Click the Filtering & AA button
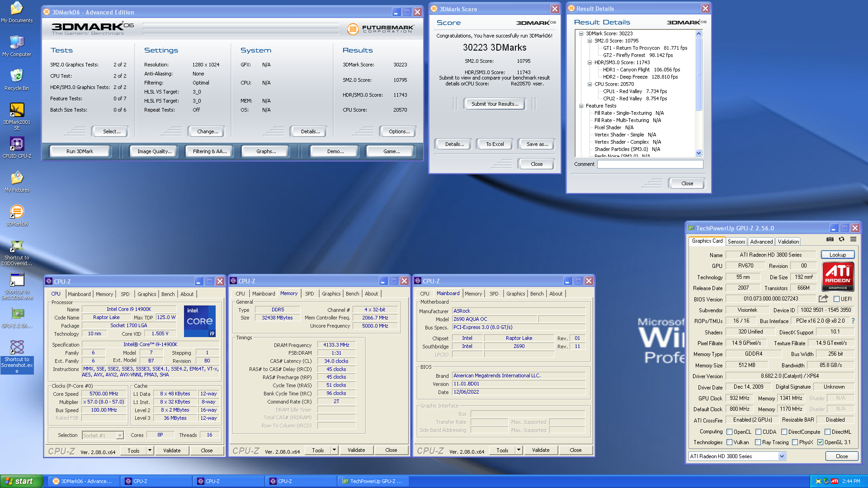Image resolution: width=868 pixels, height=488 pixels. [210, 151]
